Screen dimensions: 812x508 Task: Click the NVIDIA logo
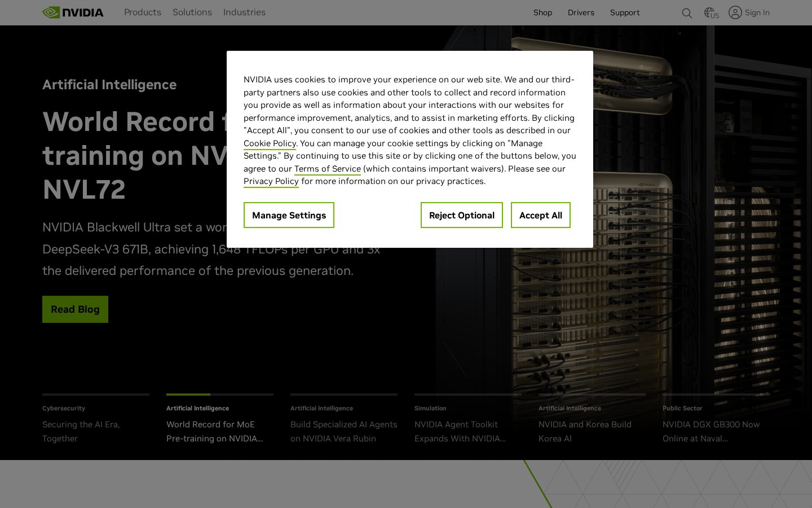pyautogui.click(x=73, y=12)
